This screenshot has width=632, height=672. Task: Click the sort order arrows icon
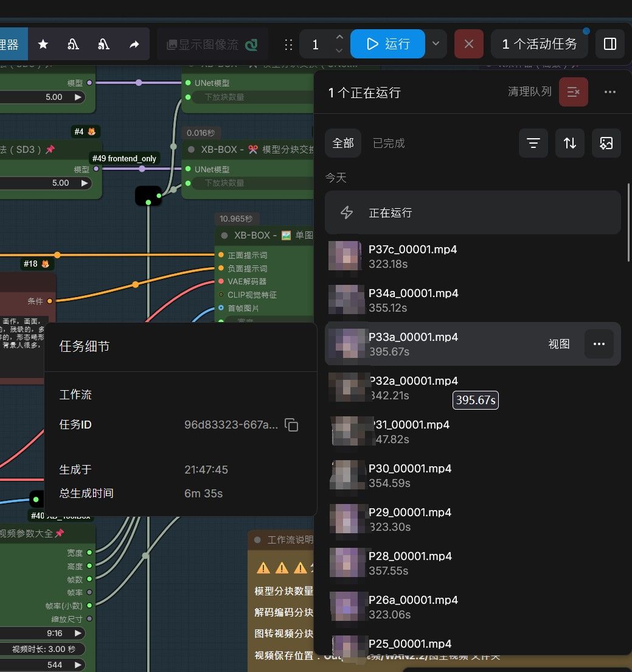click(x=569, y=143)
